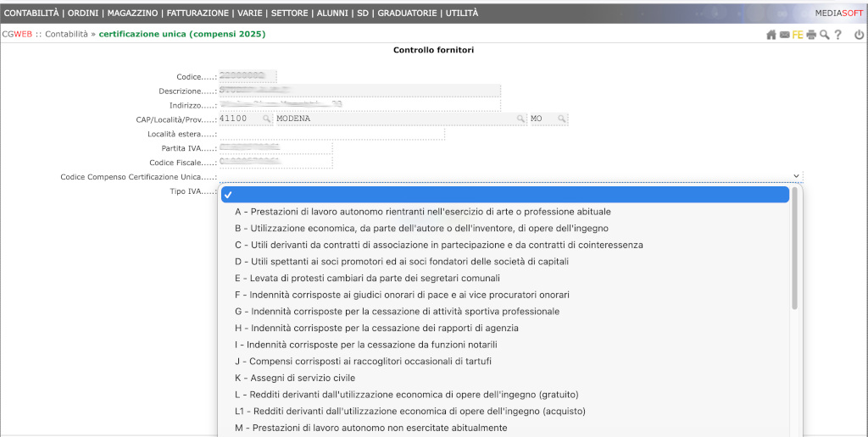Click the province MO lookup magnifier
Image resolution: width=868 pixels, height=437 pixels.
tap(561, 119)
